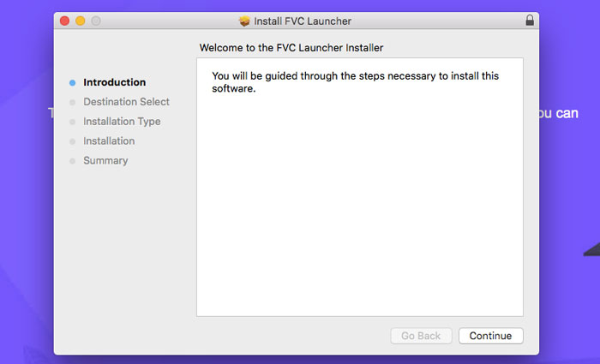Click the blue bullet next to Introduction
The image size is (600, 364).
coord(72,82)
